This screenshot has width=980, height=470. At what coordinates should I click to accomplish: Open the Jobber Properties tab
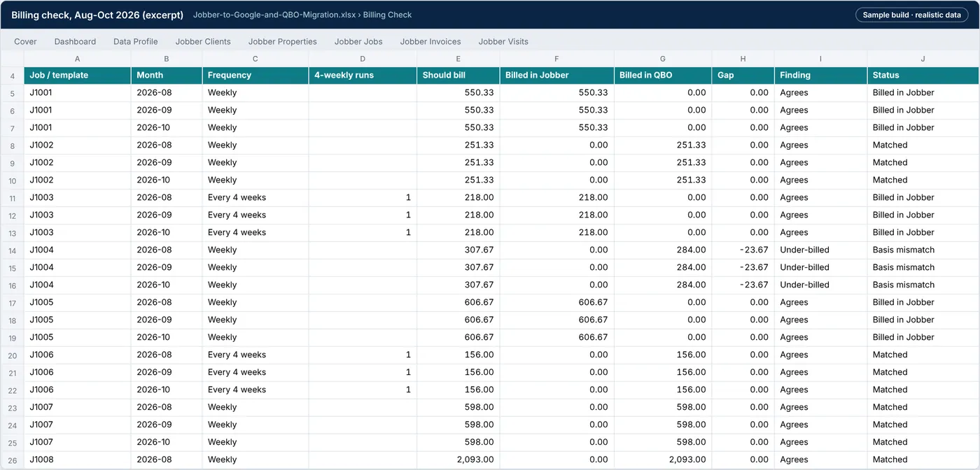(283, 41)
